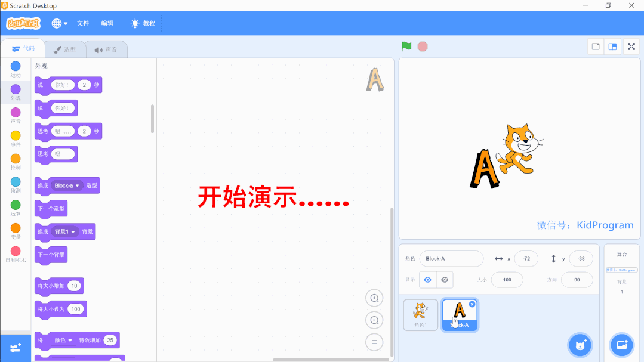Image resolution: width=644 pixels, height=362 pixels.
Task: Add a new sprite with the cat icon
Action: click(x=579, y=345)
